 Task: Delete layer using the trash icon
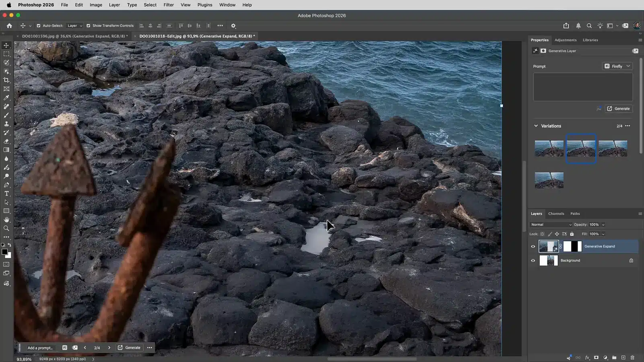point(632,357)
